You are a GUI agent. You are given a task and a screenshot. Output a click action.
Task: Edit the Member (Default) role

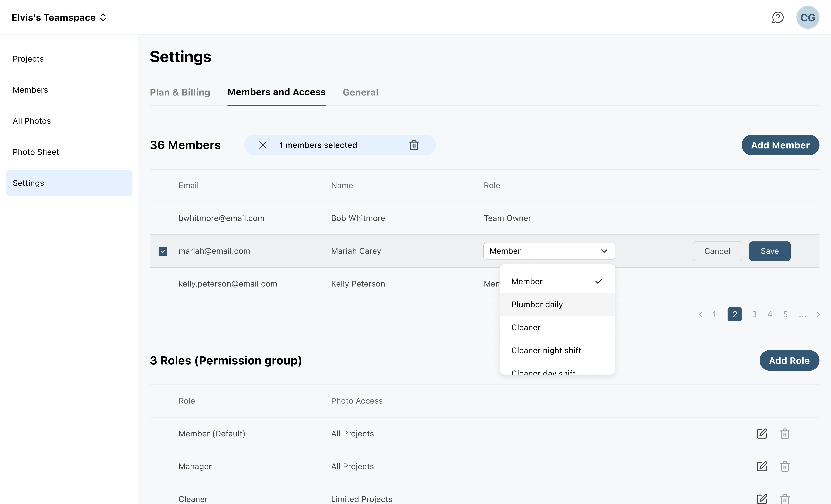coord(762,434)
